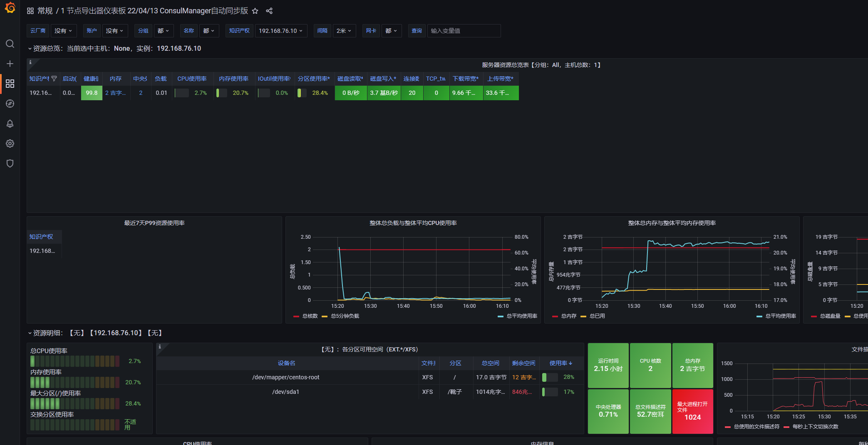
Task: Open the dashboard title link
Action: [154, 11]
